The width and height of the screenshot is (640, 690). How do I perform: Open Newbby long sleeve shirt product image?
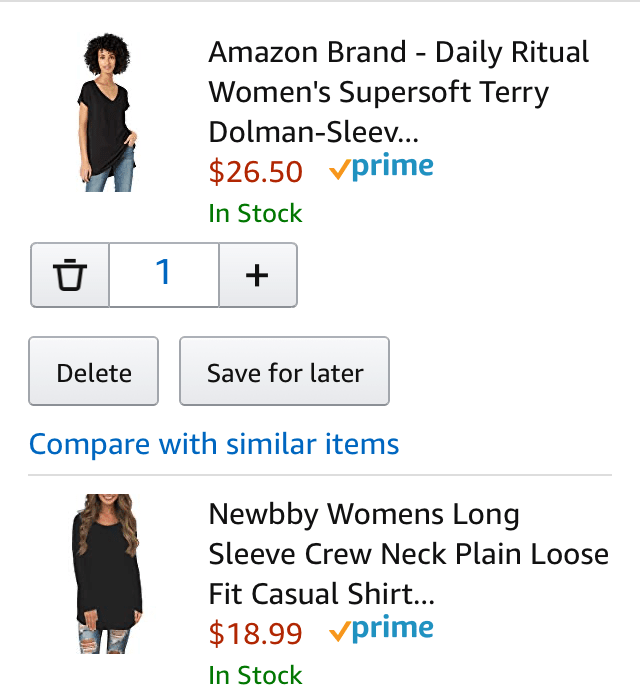point(105,574)
